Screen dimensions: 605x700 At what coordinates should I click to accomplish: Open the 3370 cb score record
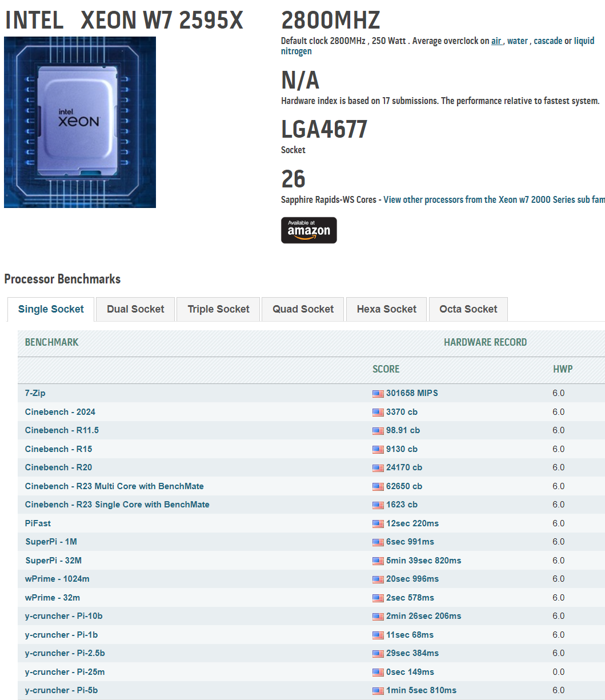(403, 412)
